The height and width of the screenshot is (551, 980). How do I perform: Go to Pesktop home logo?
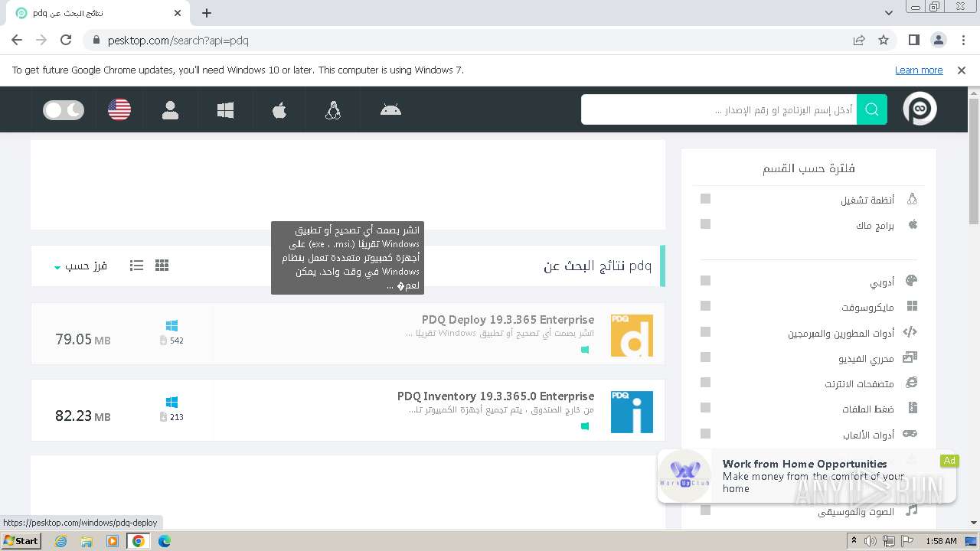(x=920, y=109)
